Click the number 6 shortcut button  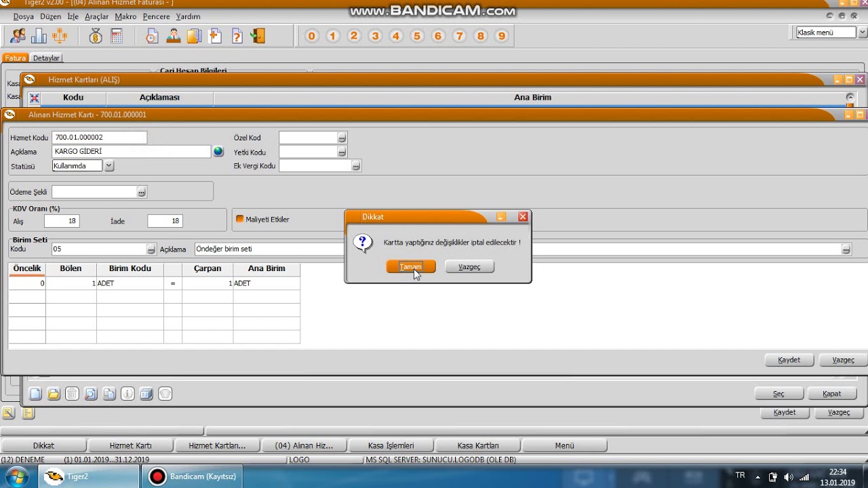[438, 36]
